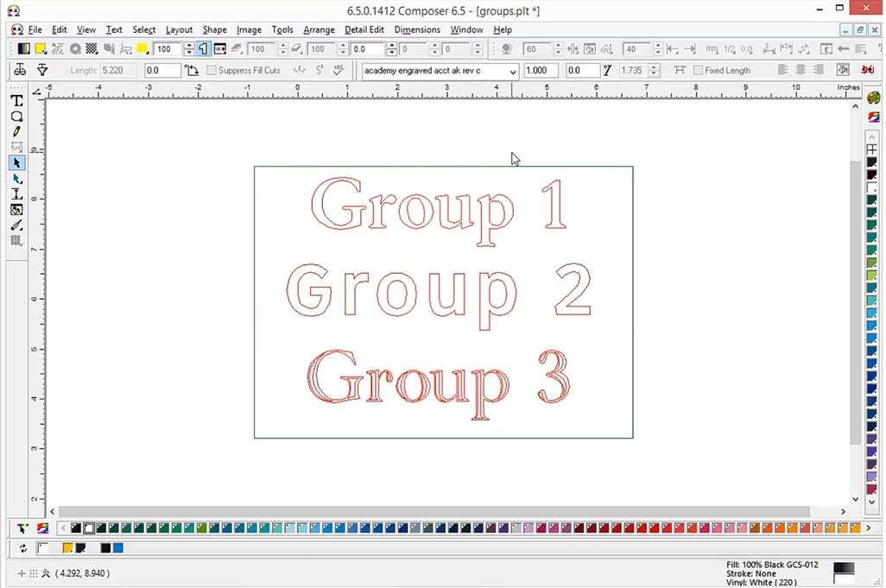Select the Measure dimension tool

coord(16,194)
